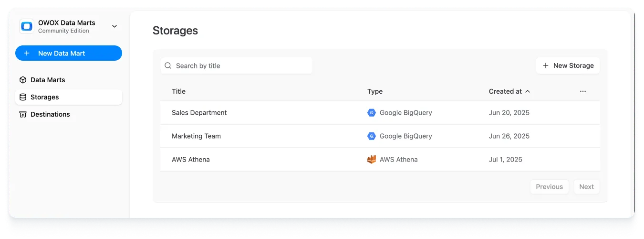Open Data Marts in the sidebar
The width and height of the screenshot is (644, 239).
pyautogui.click(x=48, y=80)
